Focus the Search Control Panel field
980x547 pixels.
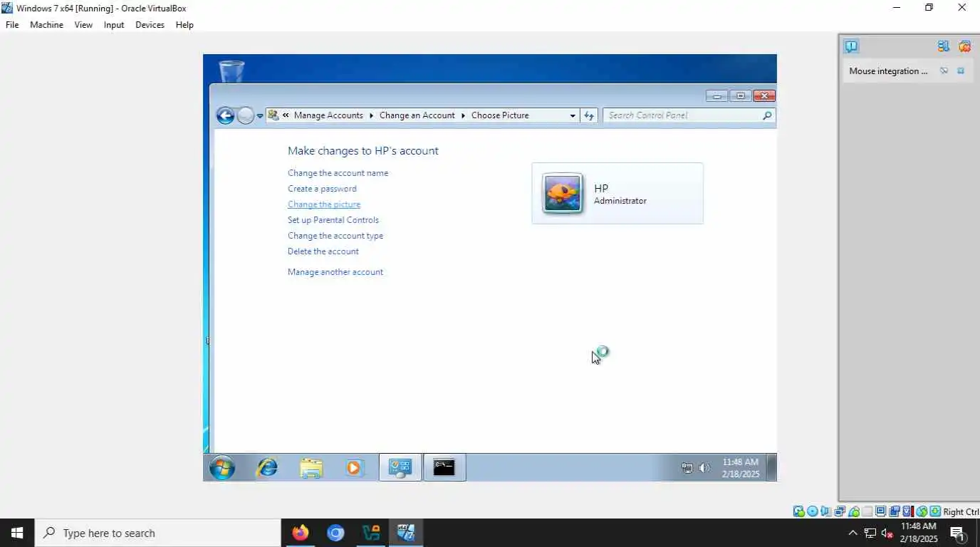[x=689, y=115]
